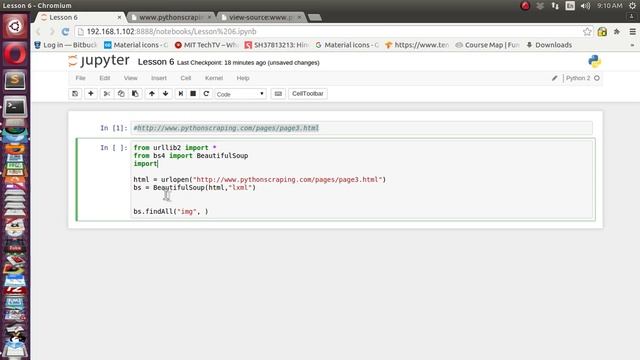The height and width of the screenshot is (360, 640).
Task: Click the pencil edit mode indicator icon
Action: [x=554, y=78]
